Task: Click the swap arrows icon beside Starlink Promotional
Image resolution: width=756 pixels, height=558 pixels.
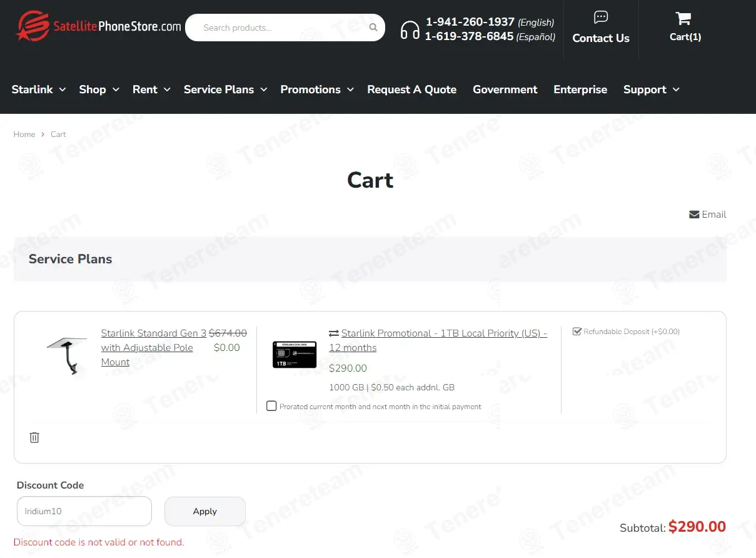Action: 334,333
